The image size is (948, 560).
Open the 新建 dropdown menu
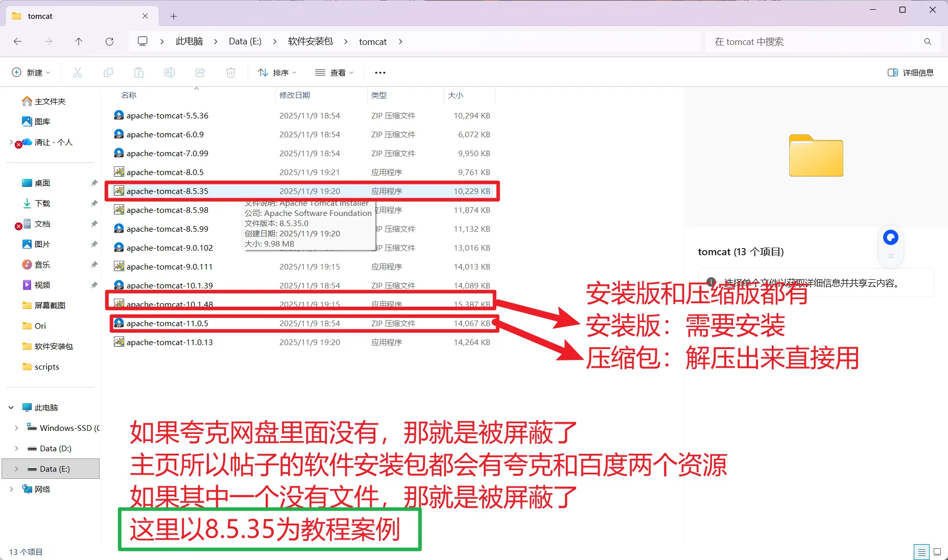(x=31, y=72)
